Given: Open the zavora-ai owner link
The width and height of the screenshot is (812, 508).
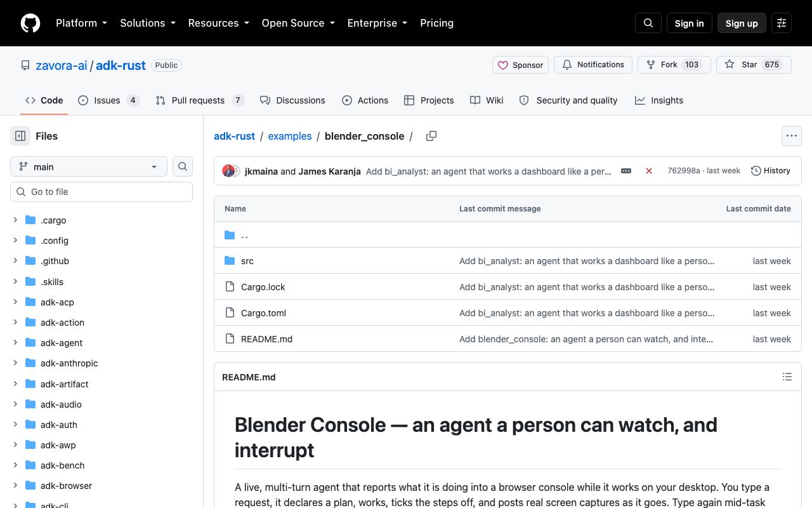Looking at the screenshot, I should point(62,65).
